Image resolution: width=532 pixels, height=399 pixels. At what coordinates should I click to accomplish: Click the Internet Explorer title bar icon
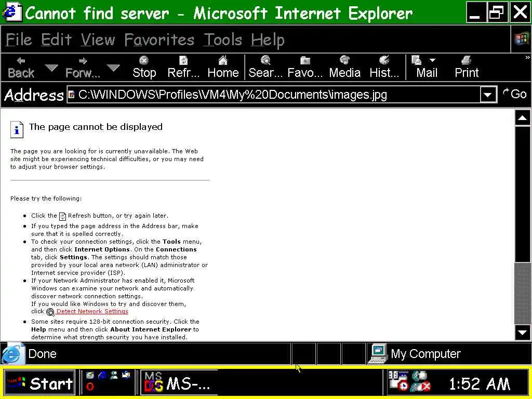click(x=11, y=12)
